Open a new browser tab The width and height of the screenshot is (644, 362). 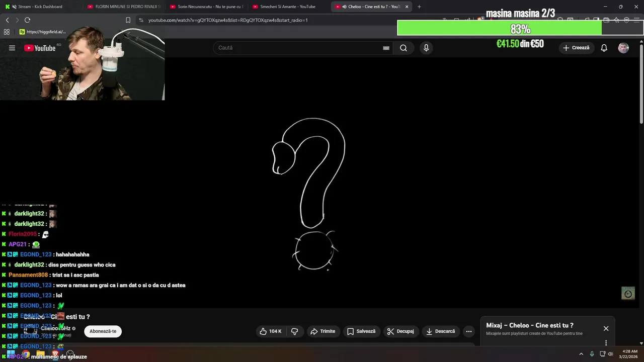(419, 7)
